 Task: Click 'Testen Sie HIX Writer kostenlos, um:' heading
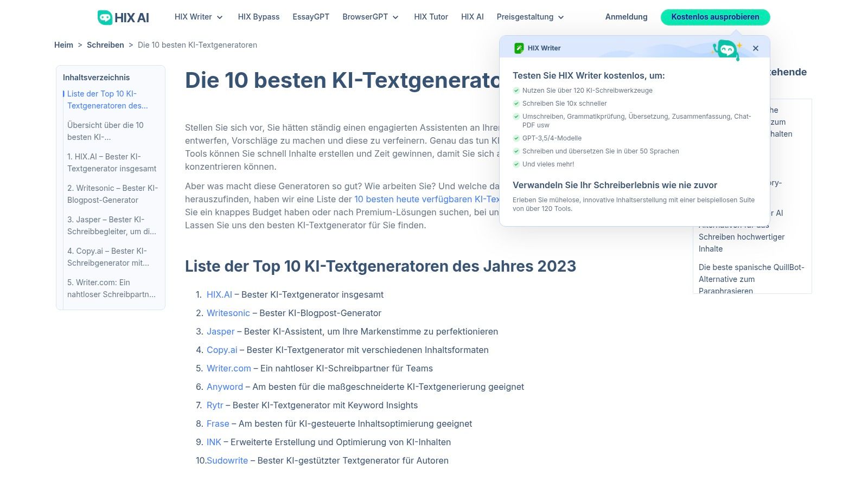589,76
